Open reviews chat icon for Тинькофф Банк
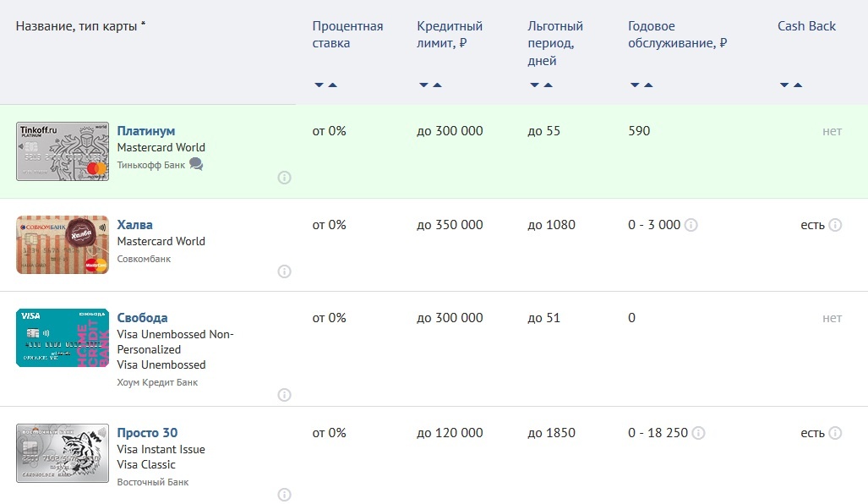868x504 pixels. pos(196,164)
